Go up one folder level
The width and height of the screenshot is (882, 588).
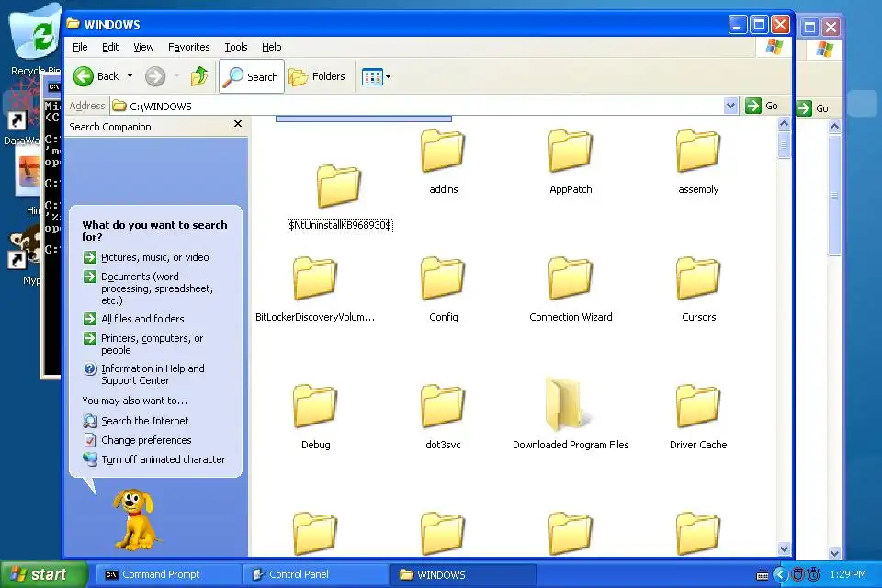pyautogui.click(x=199, y=76)
